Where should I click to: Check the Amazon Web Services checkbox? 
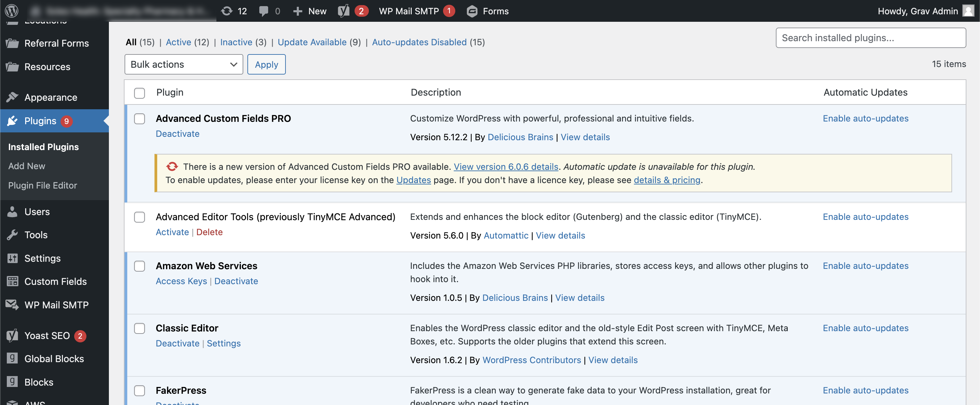point(139,266)
